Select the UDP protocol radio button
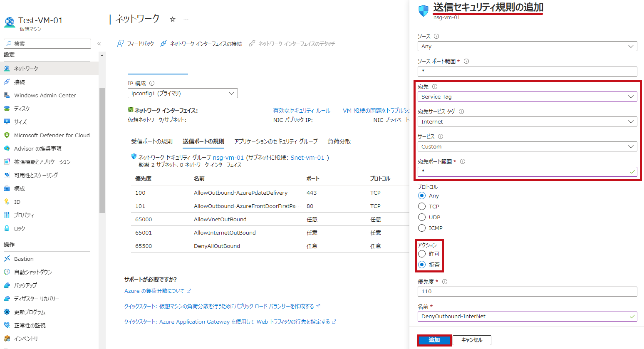The image size is (644, 349). pos(422,217)
